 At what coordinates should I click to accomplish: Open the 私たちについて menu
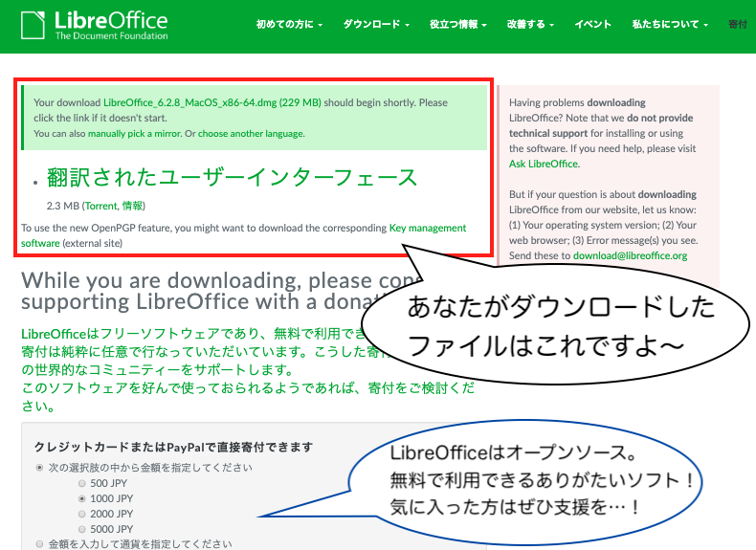670,24
